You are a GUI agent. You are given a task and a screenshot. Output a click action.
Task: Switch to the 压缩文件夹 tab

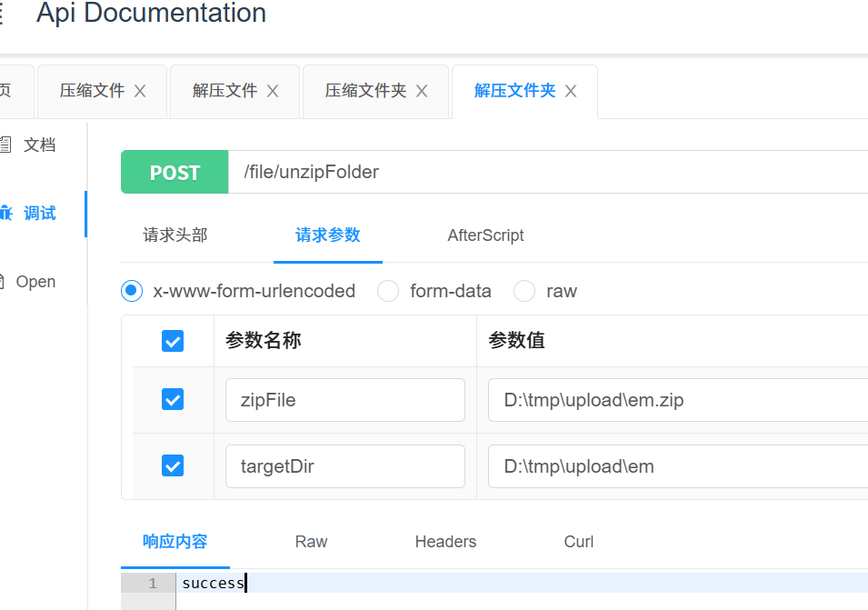click(x=366, y=91)
